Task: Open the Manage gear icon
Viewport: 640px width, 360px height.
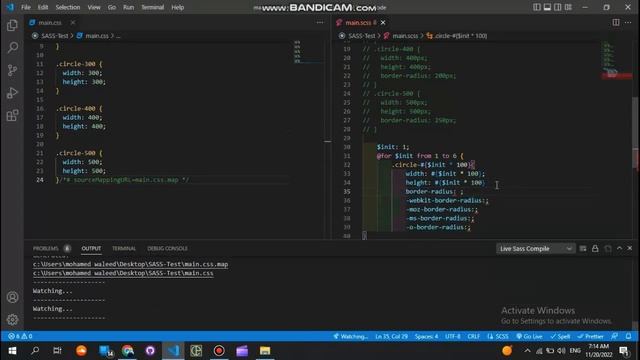Action: point(12,319)
